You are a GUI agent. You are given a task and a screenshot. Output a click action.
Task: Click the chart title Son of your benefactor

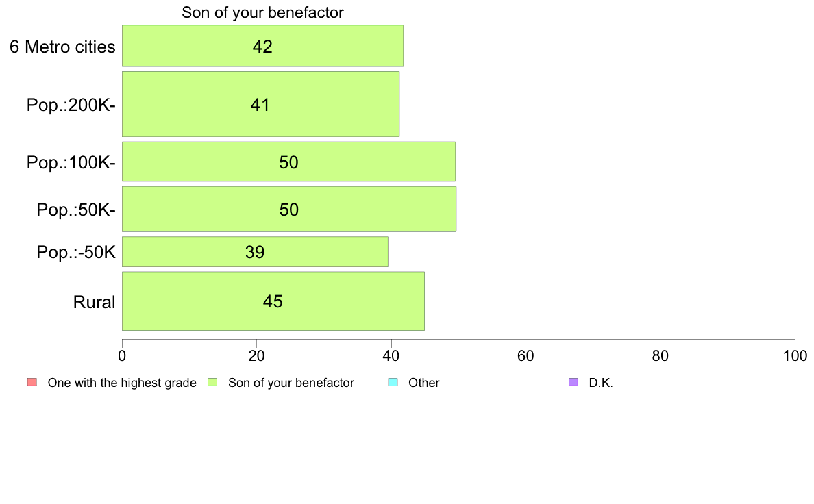point(262,12)
